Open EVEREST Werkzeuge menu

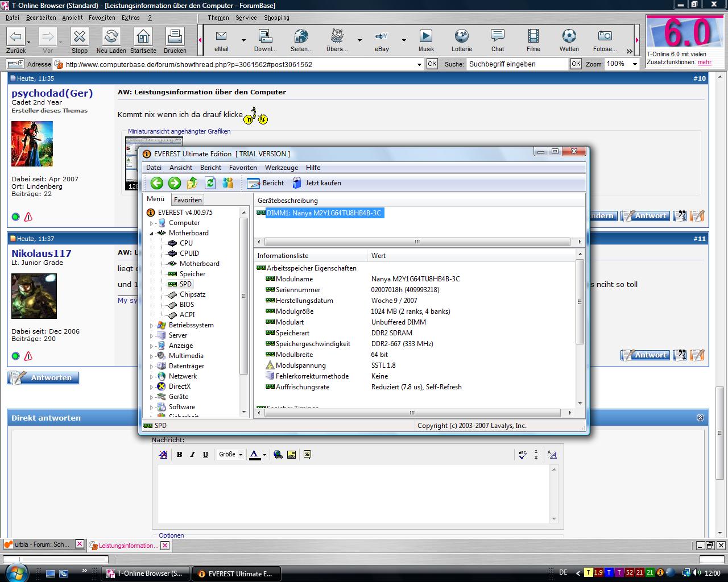point(281,168)
